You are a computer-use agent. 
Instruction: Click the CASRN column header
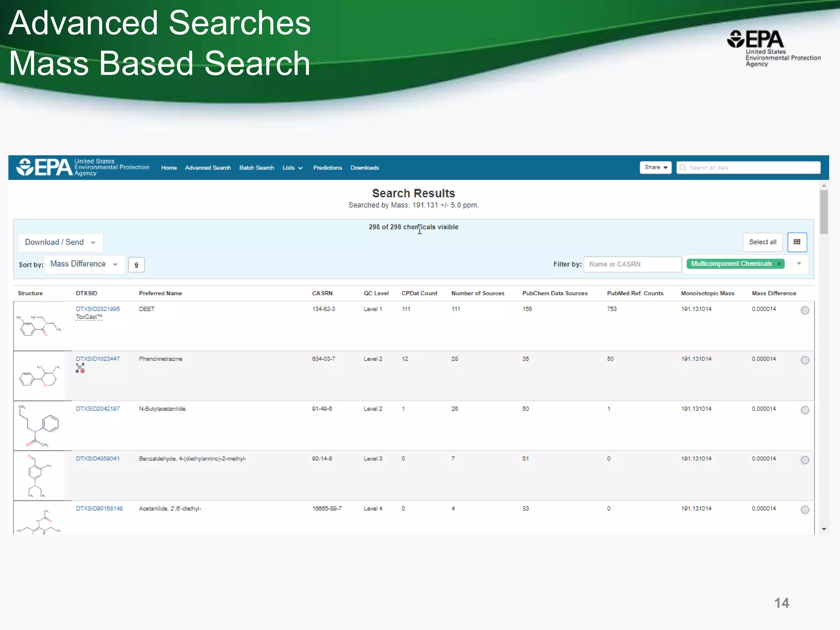coord(322,293)
